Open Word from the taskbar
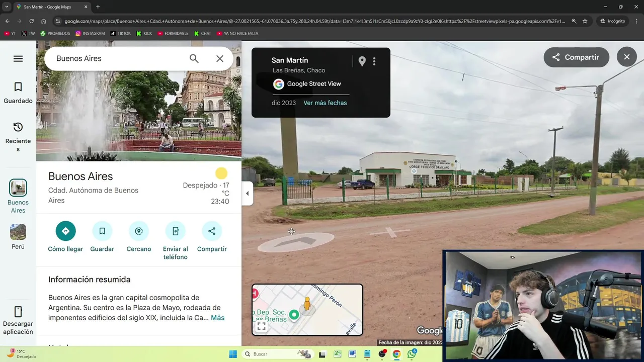 click(x=352, y=354)
